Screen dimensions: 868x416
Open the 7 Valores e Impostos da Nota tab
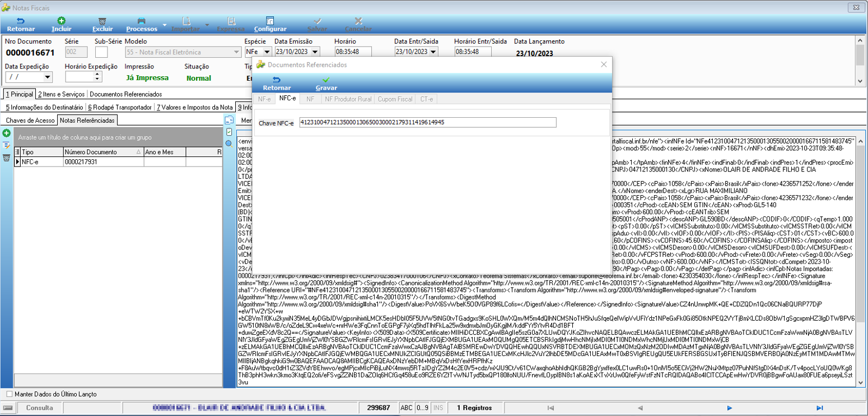(195, 107)
